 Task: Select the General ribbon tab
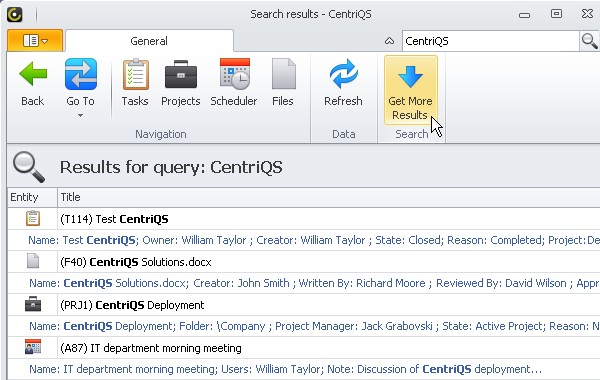(149, 41)
